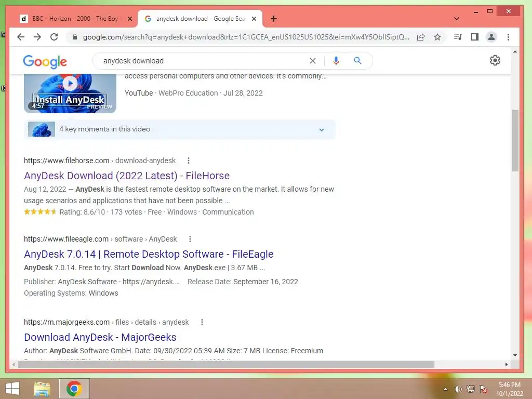Open File Explorer from the taskbar
This screenshot has width=532, height=399.
click(x=42, y=389)
